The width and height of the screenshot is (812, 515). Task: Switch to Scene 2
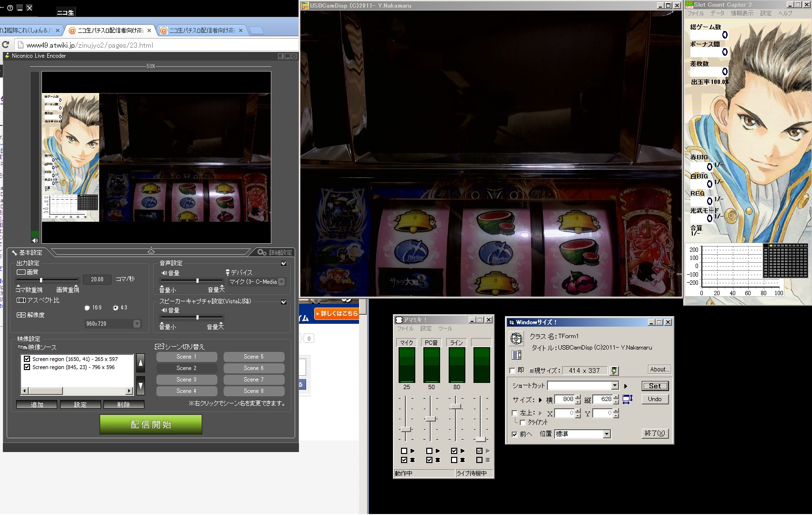click(x=186, y=368)
